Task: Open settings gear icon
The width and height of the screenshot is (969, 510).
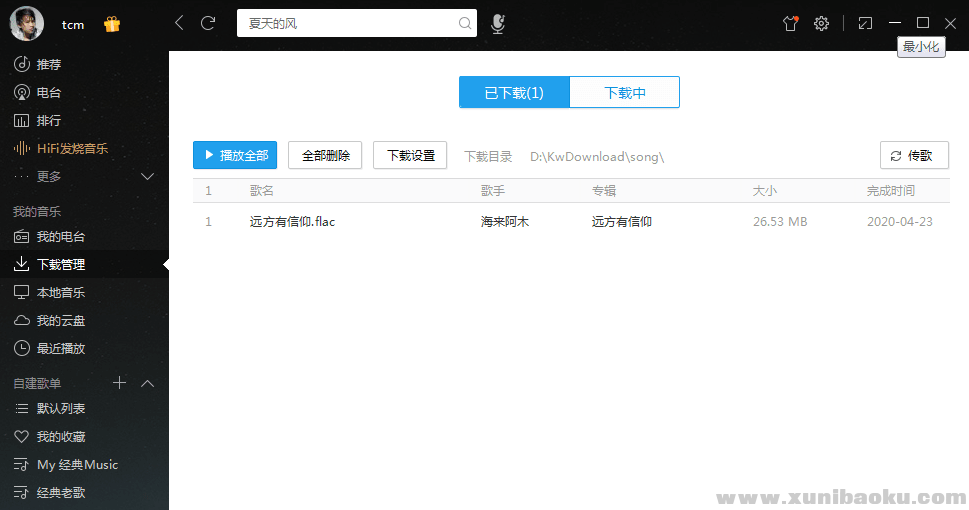Action: click(x=821, y=23)
